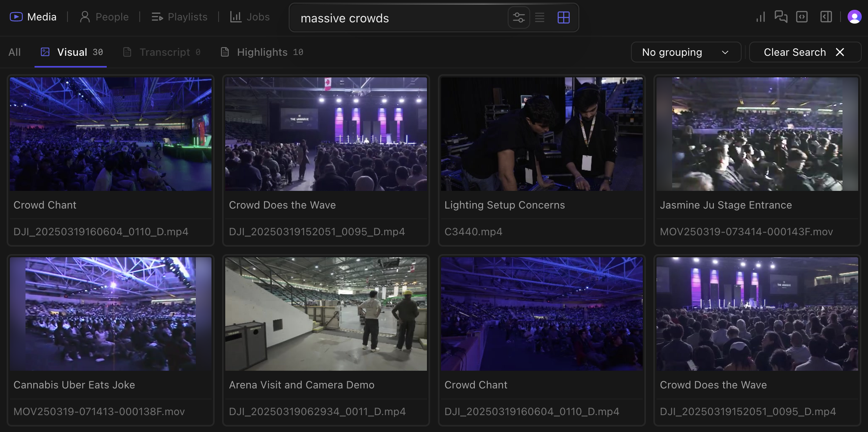Open the Media section

[33, 17]
